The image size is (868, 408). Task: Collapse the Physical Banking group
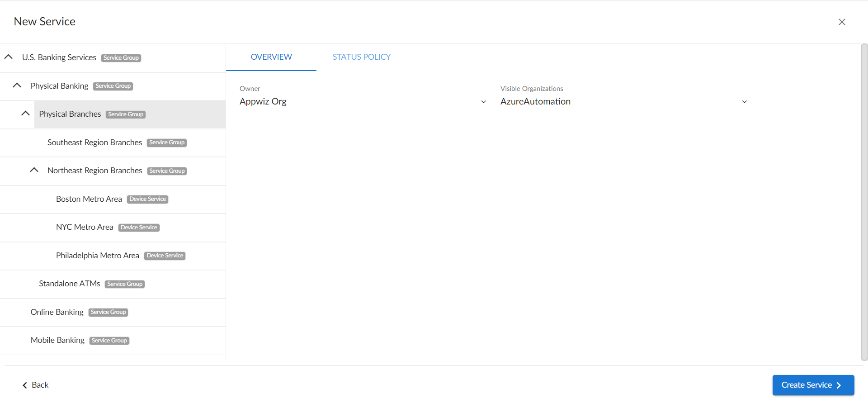[17, 85]
